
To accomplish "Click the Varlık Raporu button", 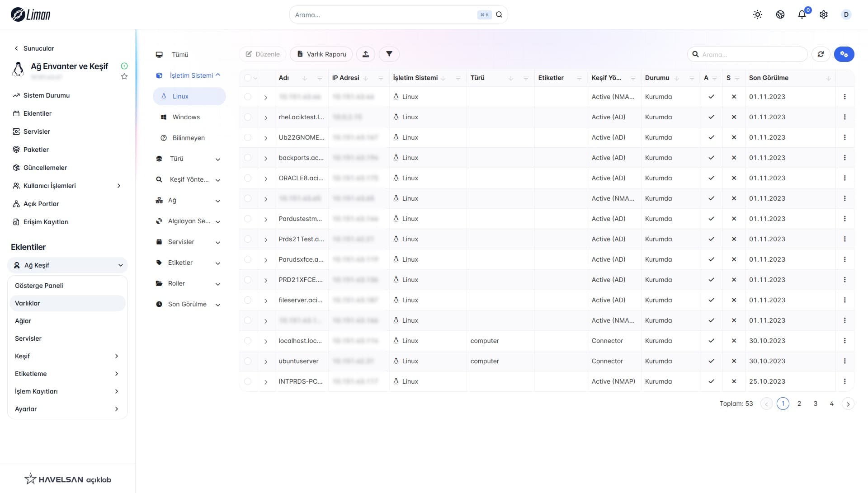I will coord(321,54).
